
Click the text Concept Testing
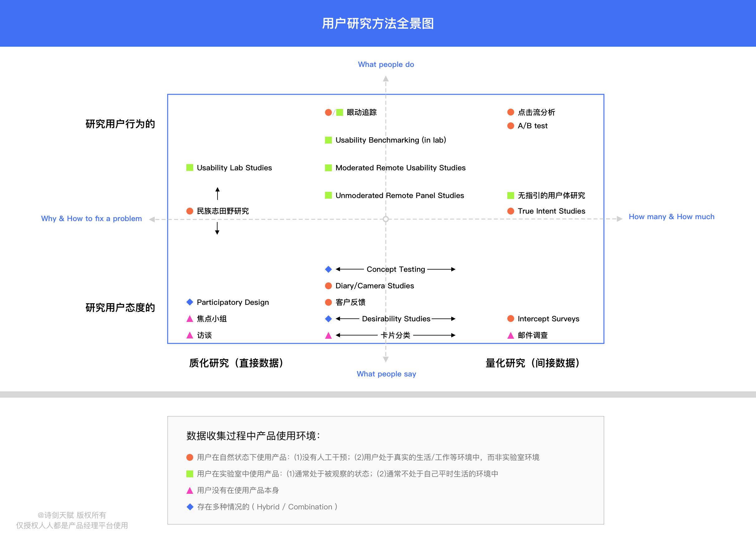396,269
